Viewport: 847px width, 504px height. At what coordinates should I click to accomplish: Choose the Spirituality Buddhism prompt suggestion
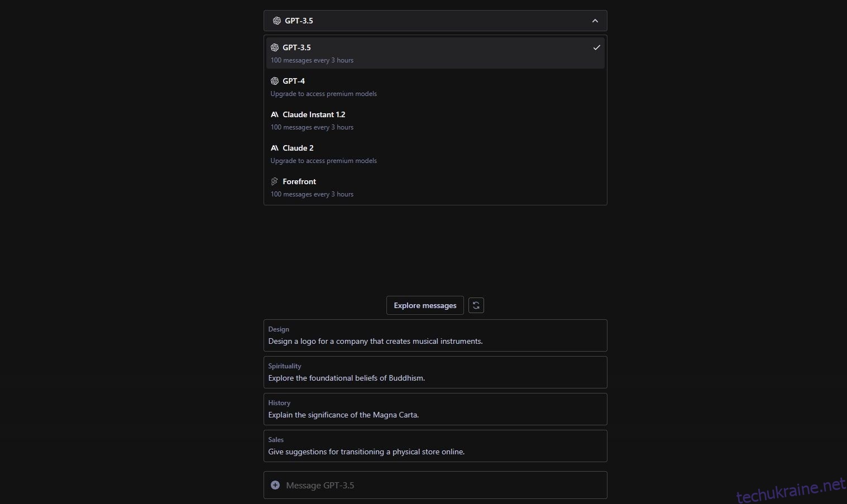(435, 372)
